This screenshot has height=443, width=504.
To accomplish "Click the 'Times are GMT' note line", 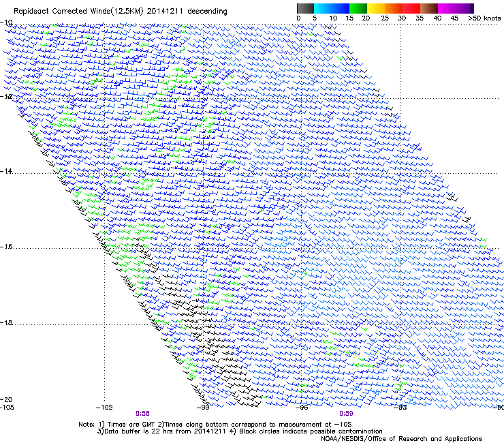I will coord(215,425).
